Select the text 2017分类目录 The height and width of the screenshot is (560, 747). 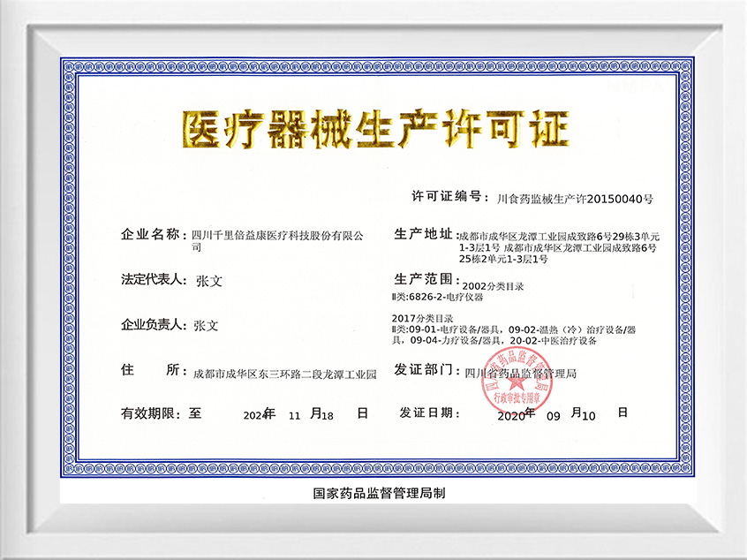(x=423, y=318)
